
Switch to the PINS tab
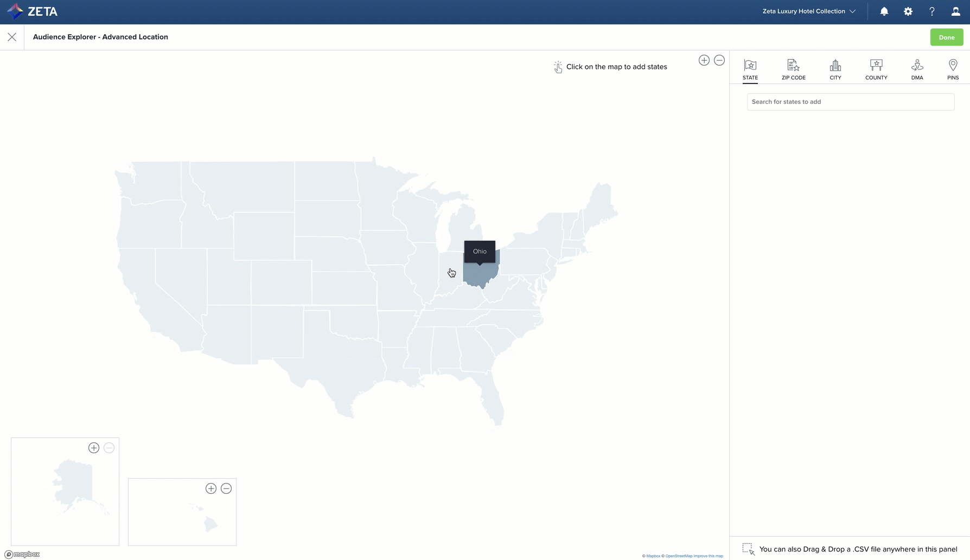click(x=953, y=69)
